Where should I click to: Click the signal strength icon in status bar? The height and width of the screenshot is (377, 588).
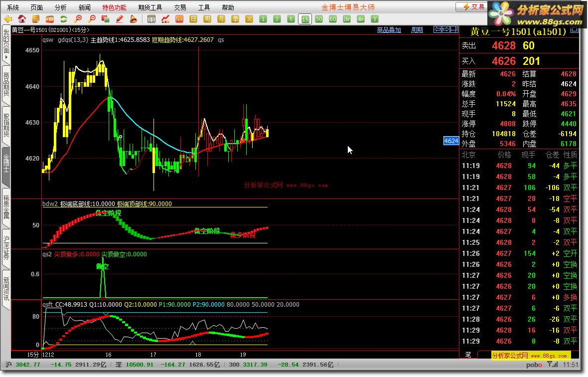pos(552,365)
